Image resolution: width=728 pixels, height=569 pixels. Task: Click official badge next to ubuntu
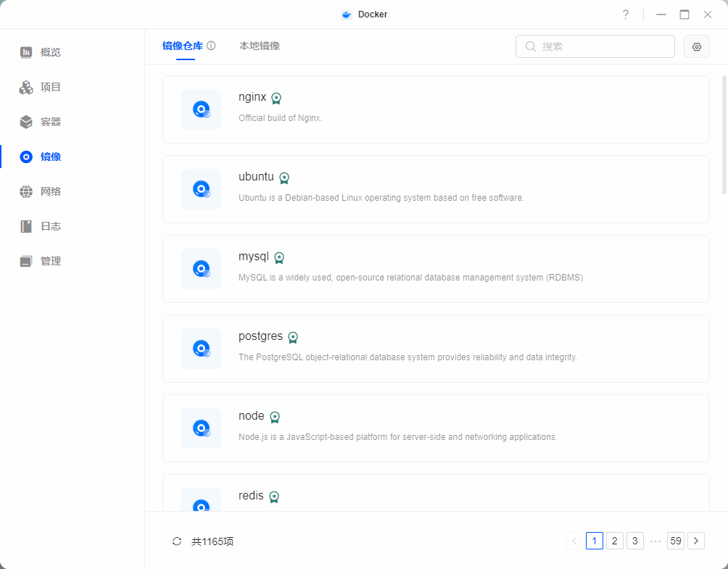(x=284, y=178)
